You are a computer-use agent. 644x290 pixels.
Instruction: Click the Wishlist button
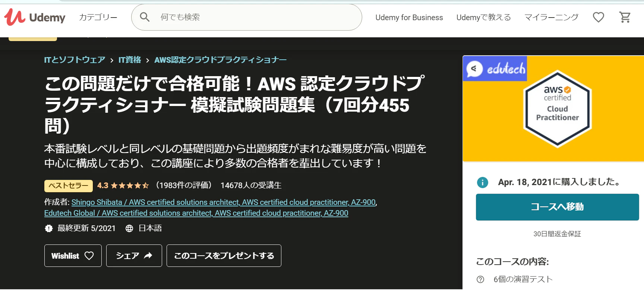73,256
